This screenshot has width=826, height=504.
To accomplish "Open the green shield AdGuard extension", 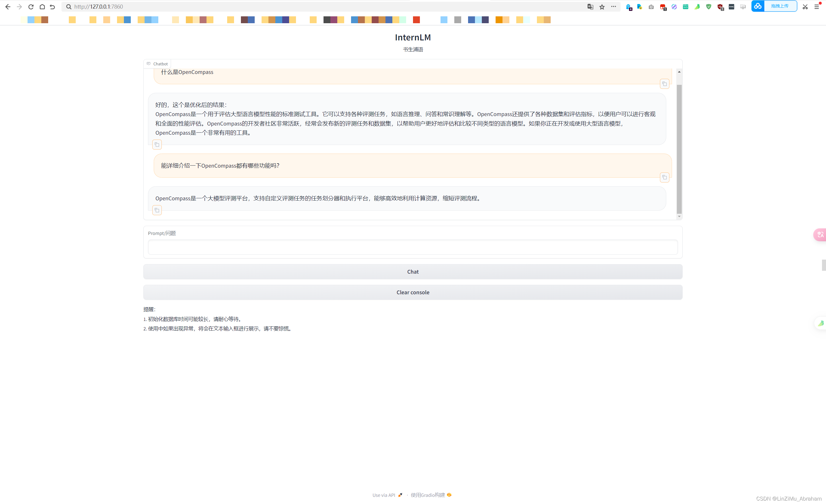I will (x=709, y=7).
